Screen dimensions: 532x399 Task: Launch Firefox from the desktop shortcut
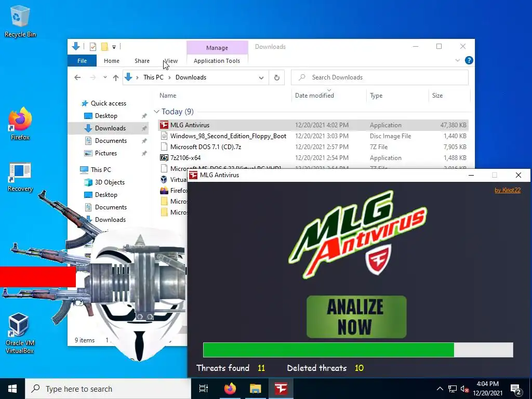20,124
